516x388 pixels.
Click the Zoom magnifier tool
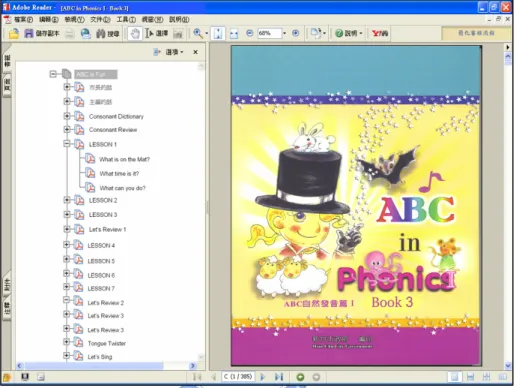[x=198, y=33]
